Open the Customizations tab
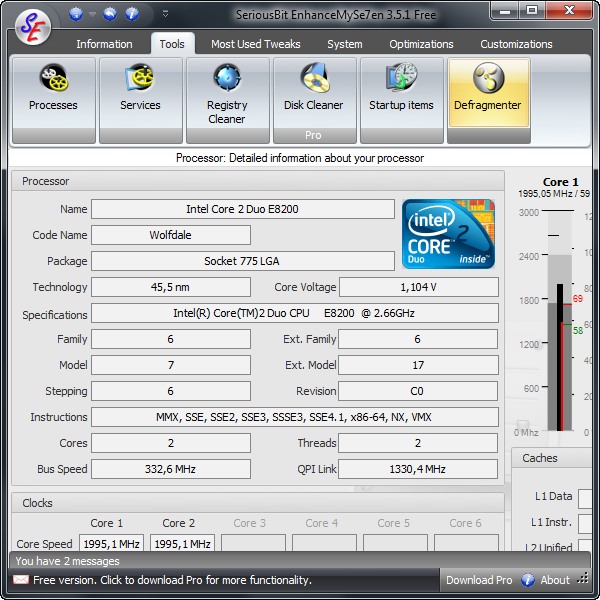This screenshot has width=600, height=600. [x=516, y=44]
